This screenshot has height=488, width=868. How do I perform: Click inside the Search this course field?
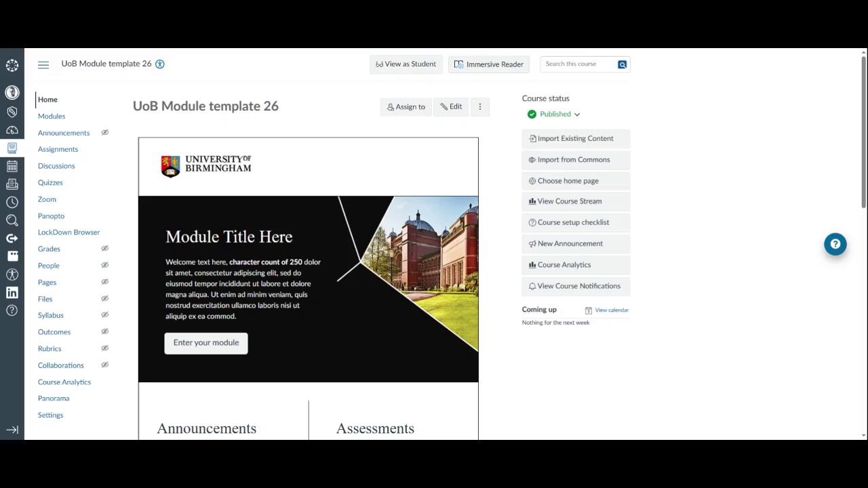click(580, 64)
